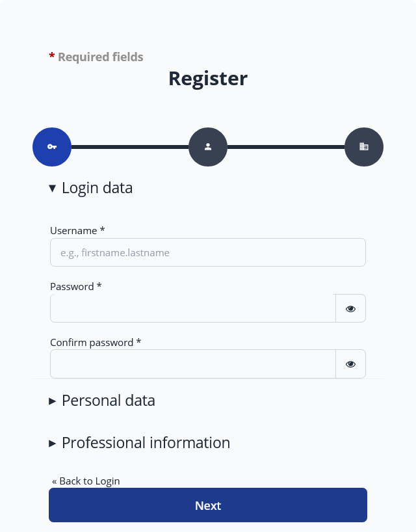Click the Username input field

coord(208,252)
